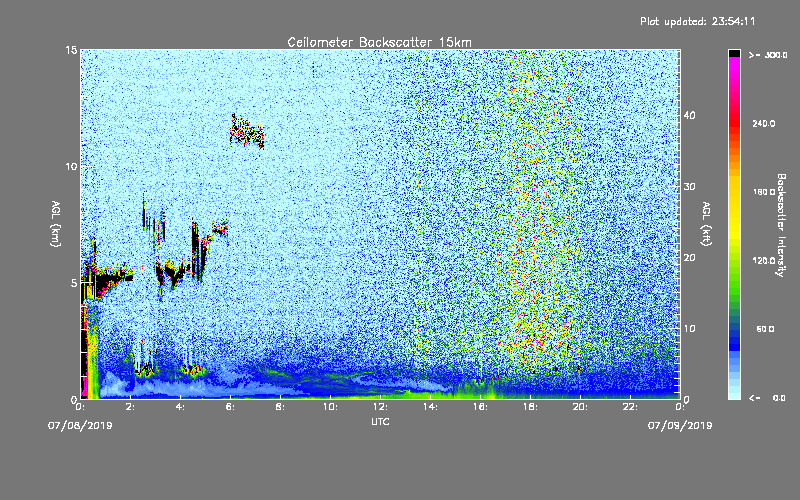Click the "14:" hour tick label
Screen dimensions: 800x500
coord(430,407)
